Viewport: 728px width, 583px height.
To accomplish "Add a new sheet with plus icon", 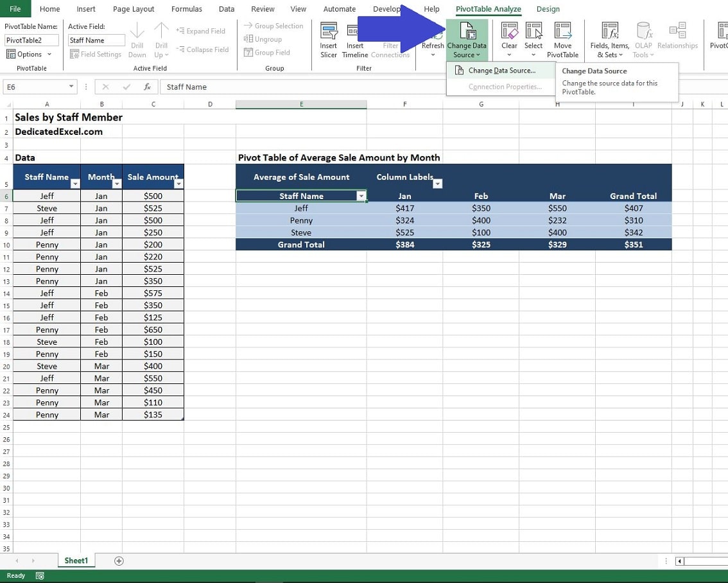I will click(x=119, y=561).
